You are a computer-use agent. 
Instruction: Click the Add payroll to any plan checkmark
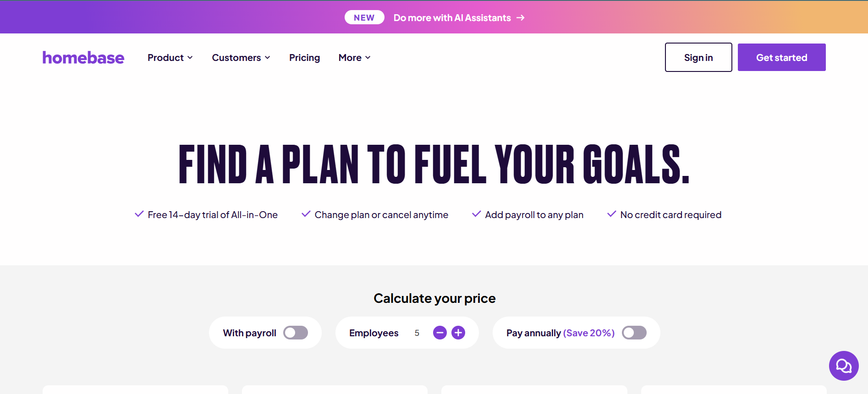click(x=477, y=214)
